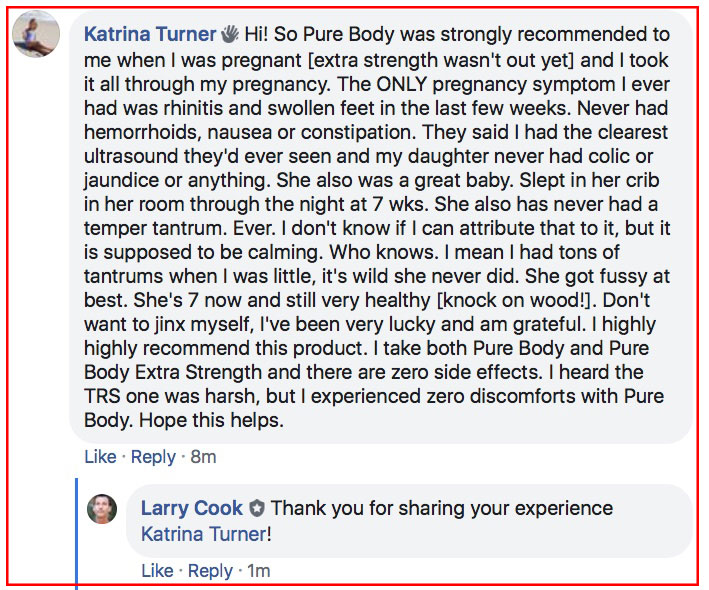Viewport: 709px width, 590px height.
Task: Click the shield badge next to Larry Cook
Action: click(257, 509)
